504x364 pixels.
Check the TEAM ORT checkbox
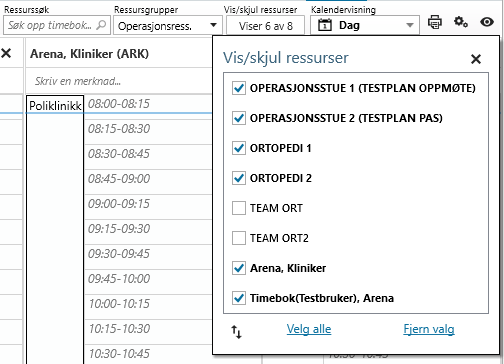(239, 208)
